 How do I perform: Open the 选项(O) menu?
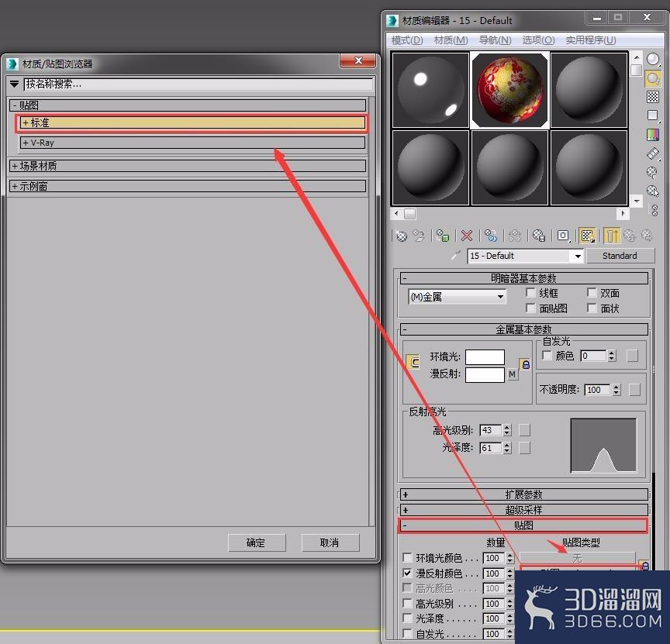(538, 40)
